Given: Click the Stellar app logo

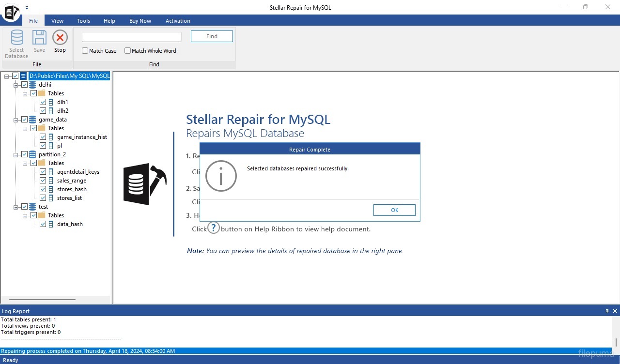Looking at the screenshot, I should point(11,12).
